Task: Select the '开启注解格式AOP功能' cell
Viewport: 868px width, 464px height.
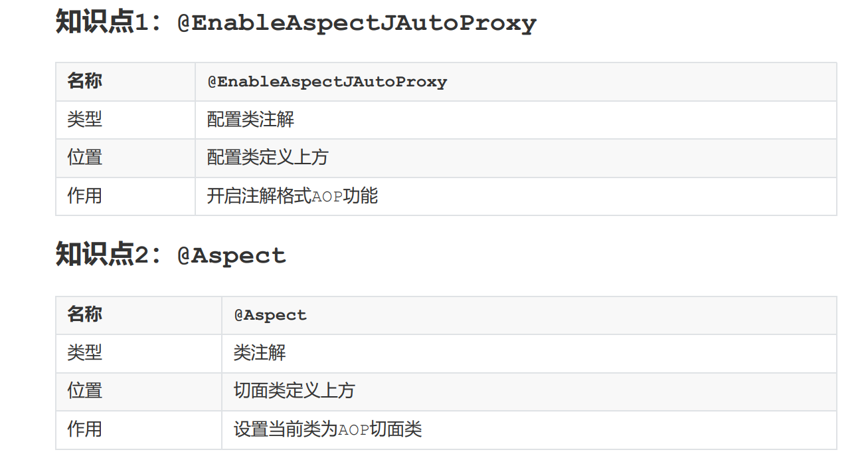Action: coord(292,196)
